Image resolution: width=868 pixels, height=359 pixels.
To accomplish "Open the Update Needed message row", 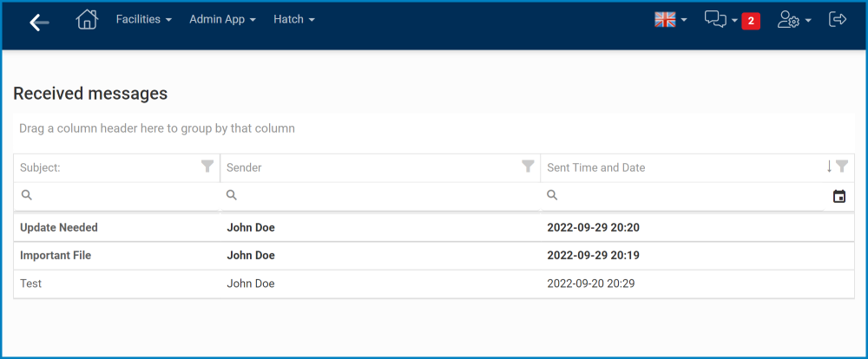I will point(59,228).
